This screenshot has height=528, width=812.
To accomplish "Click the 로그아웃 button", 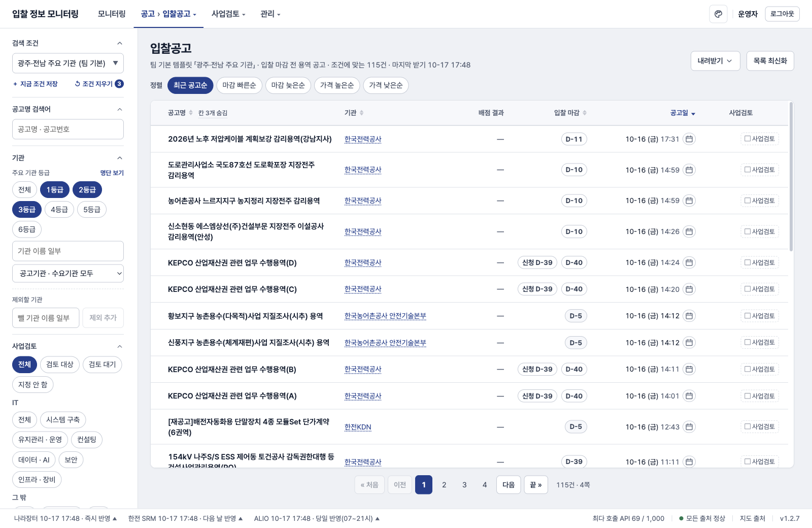I will [x=782, y=14].
